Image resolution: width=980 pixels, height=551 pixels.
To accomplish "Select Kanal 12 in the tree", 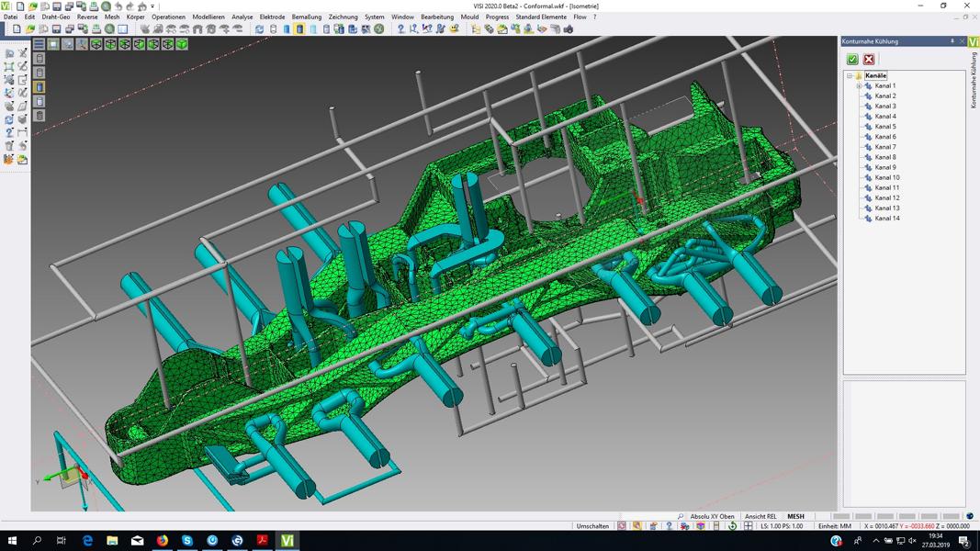I will coord(887,197).
